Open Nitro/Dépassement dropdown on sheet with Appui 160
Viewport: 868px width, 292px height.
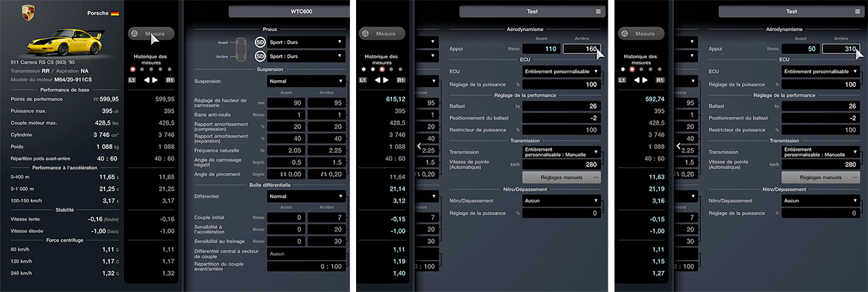tap(561, 200)
